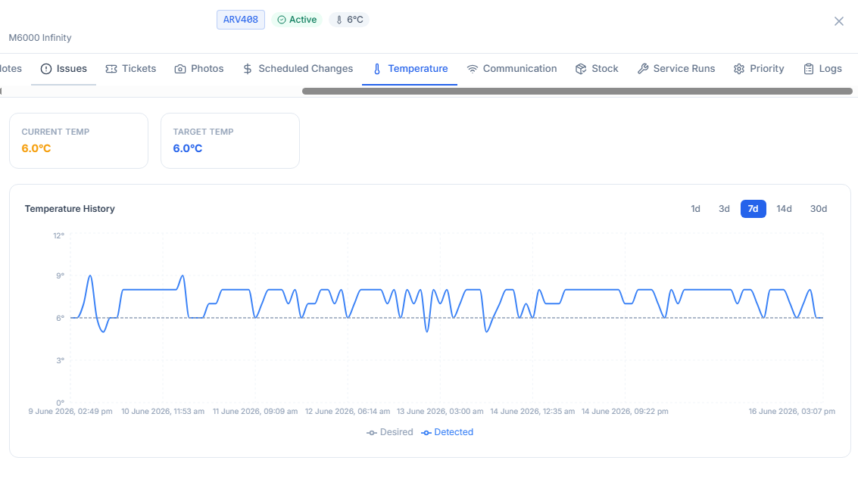The width and height of the screenshot is (858, 504).
Task: Click the Issues exclamation circle icon
Action: pos(46,69)
